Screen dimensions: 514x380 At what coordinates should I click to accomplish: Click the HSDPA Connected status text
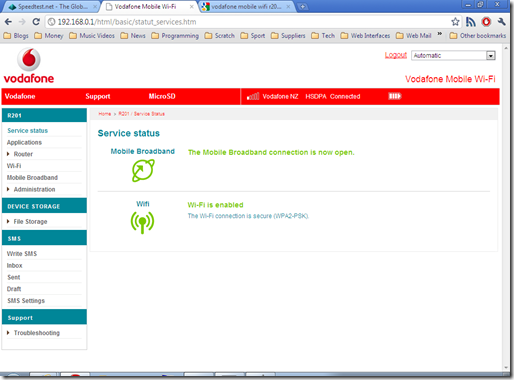pyautogui.click(x=333, y=96)
